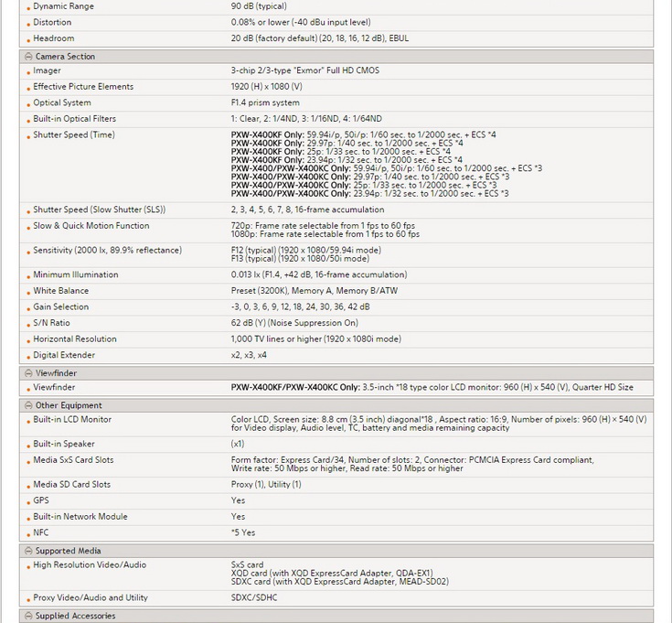This screenshot has width=672, height=623.
Task: Select the 1920 (H) x 1080 (V) value
Action: click(x=267, y=87)
